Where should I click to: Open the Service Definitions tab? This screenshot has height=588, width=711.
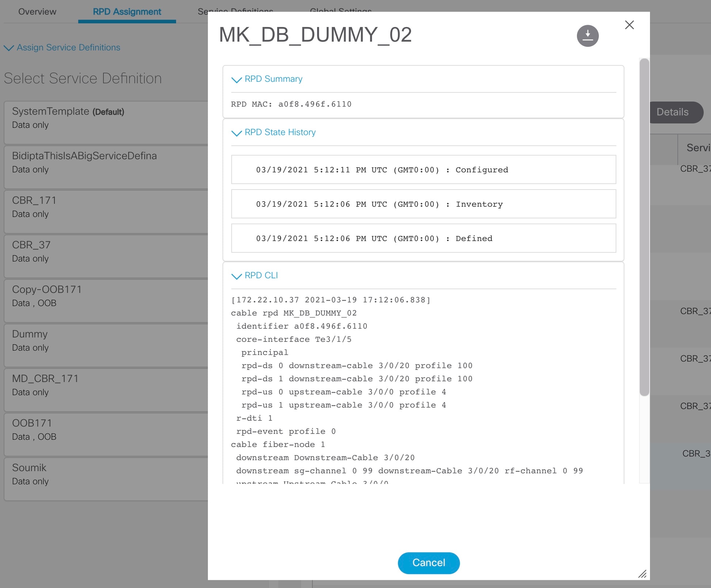coord(235,11)
